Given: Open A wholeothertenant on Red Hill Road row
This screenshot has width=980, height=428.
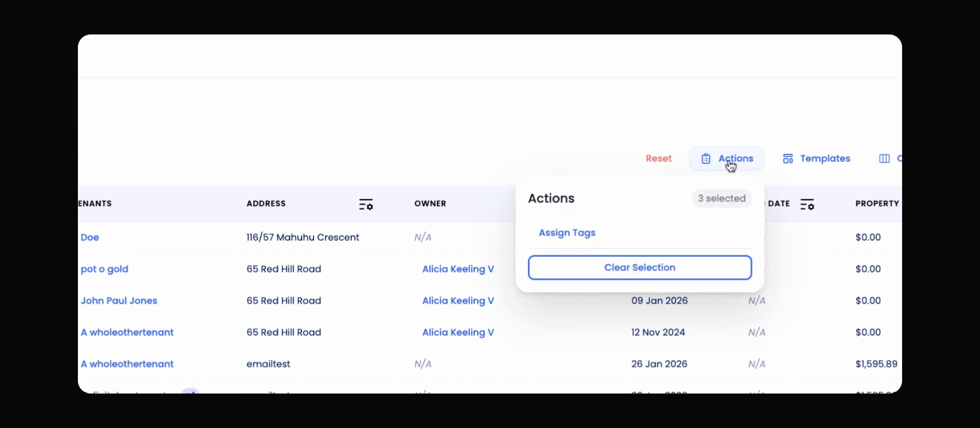Looking at the screenshot, I should (127, 332).
